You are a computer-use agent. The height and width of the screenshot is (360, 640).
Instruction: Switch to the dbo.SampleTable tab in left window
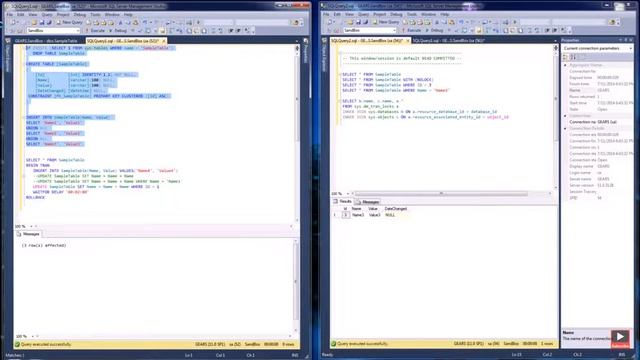(x=46, y=41)
